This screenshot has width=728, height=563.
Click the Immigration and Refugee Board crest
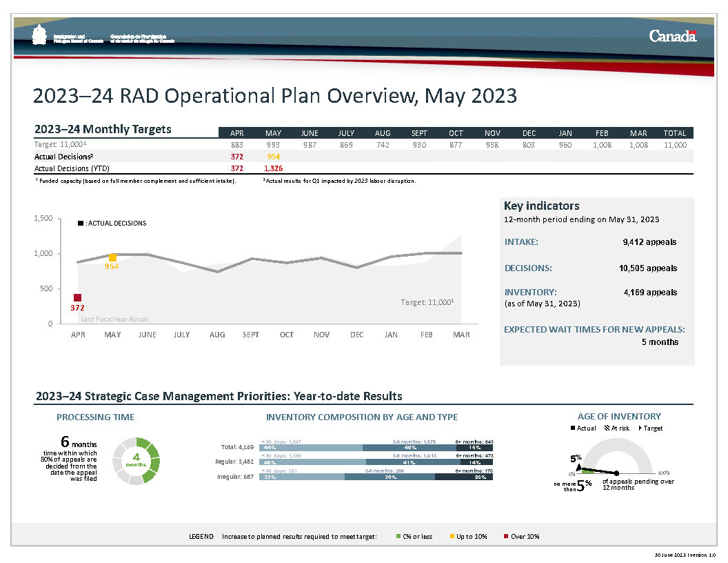(x=40, y=36)
